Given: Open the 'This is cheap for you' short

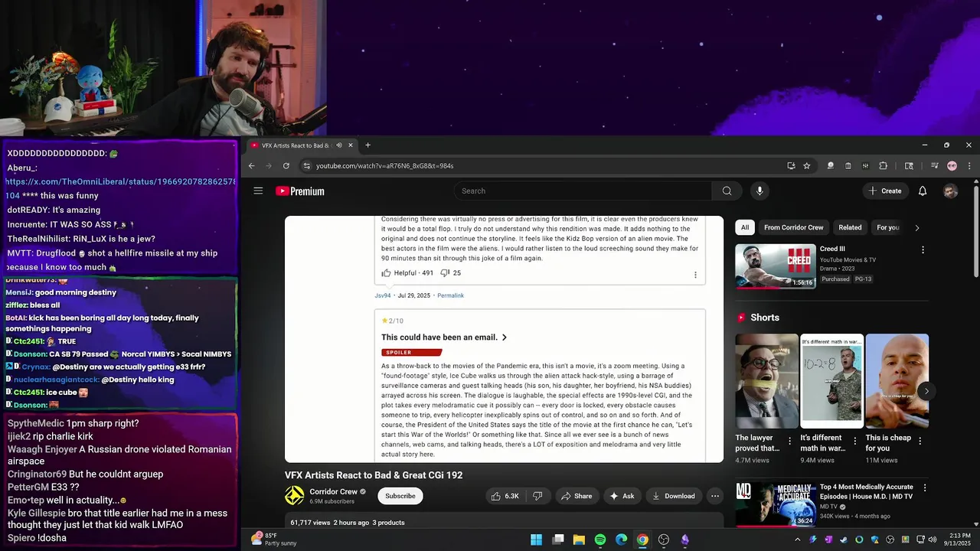Looking at the screenshot, I should (x=897, y=381).
